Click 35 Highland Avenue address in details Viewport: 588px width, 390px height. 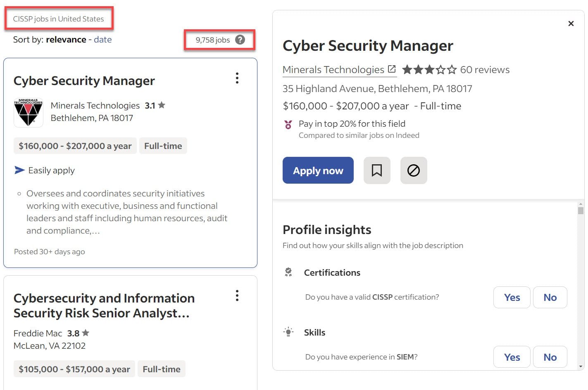[377, 89]
